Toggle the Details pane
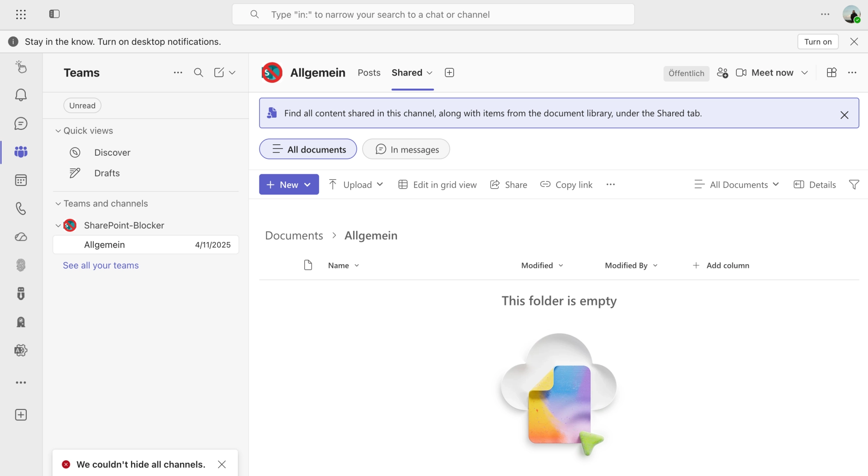This screenshot has width=868, height=476. coord(815,185)
